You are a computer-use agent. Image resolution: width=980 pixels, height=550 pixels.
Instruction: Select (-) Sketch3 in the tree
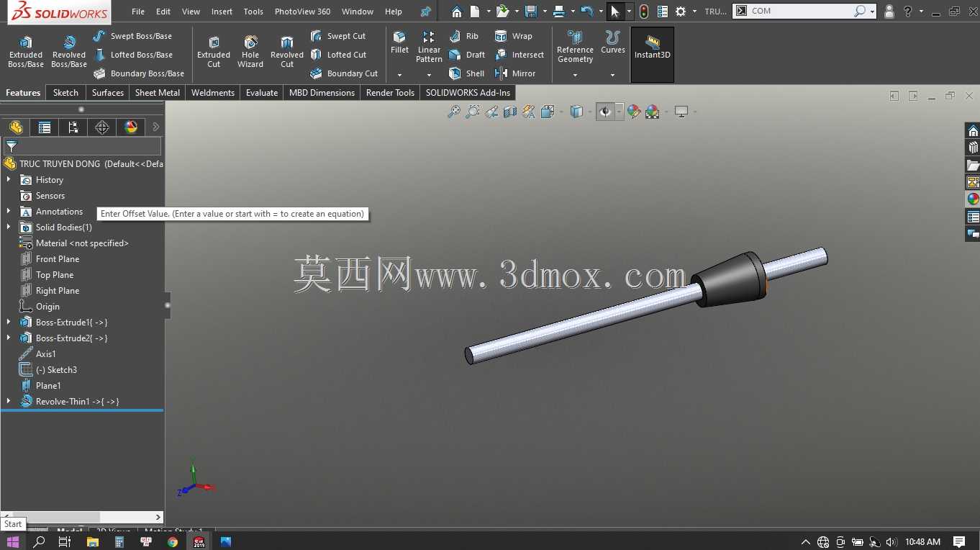[x=56, y=370]
